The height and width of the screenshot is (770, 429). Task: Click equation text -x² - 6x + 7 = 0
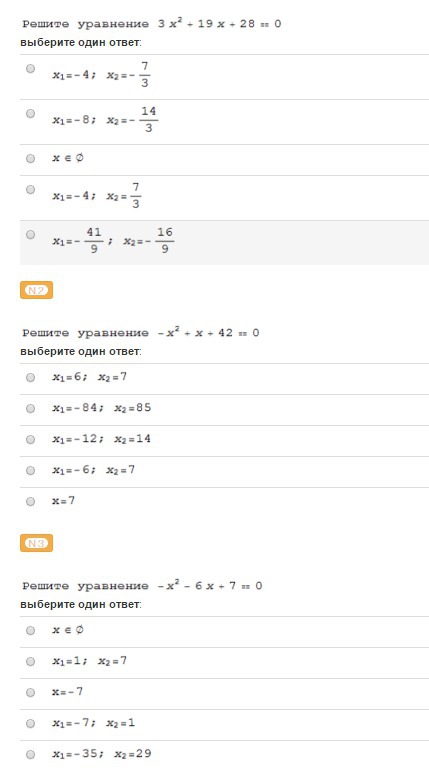[210, 585]
